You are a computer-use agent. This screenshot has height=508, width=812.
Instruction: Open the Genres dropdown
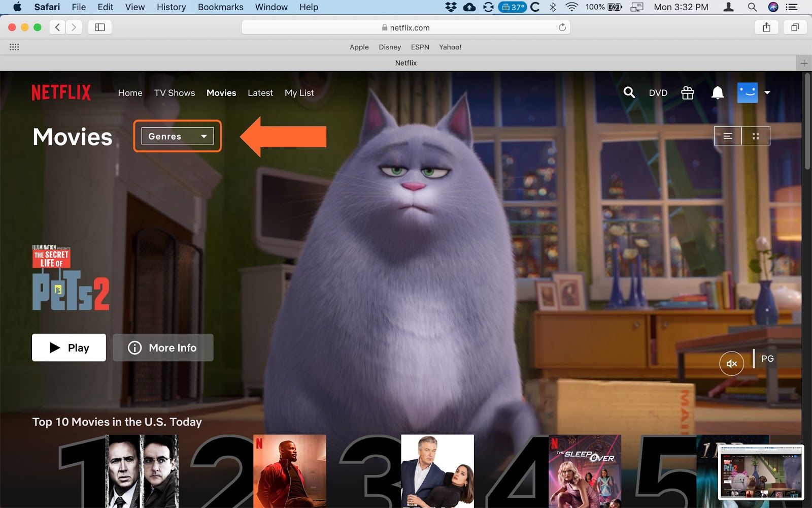178,136
